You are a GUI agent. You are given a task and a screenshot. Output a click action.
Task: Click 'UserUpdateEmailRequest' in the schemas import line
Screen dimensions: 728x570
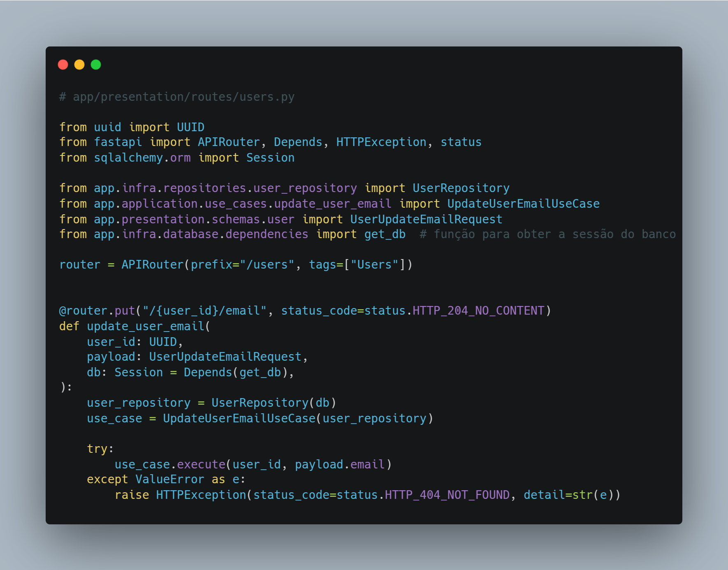click(x=427, y=219)
